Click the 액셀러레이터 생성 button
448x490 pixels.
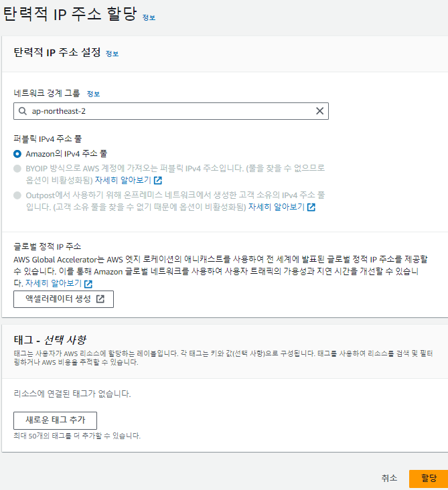click(x=64, y=299)
